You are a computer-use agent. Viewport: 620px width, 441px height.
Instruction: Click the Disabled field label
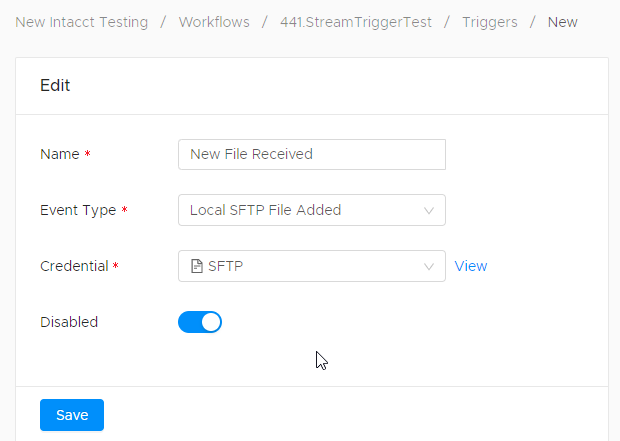[69, 322]
